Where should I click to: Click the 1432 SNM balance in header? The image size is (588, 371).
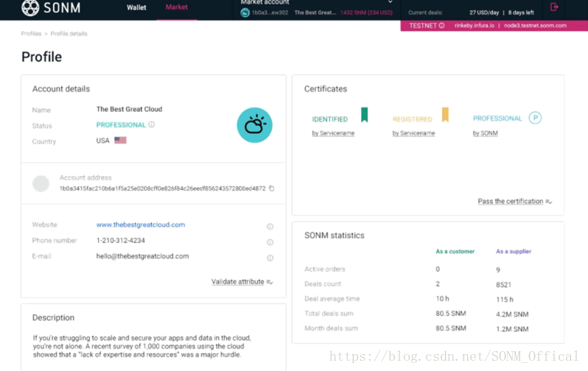coord(366,13)
